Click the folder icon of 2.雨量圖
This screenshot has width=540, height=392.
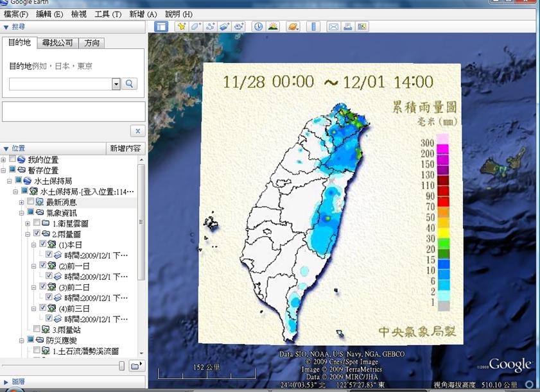tap(46, 234)
